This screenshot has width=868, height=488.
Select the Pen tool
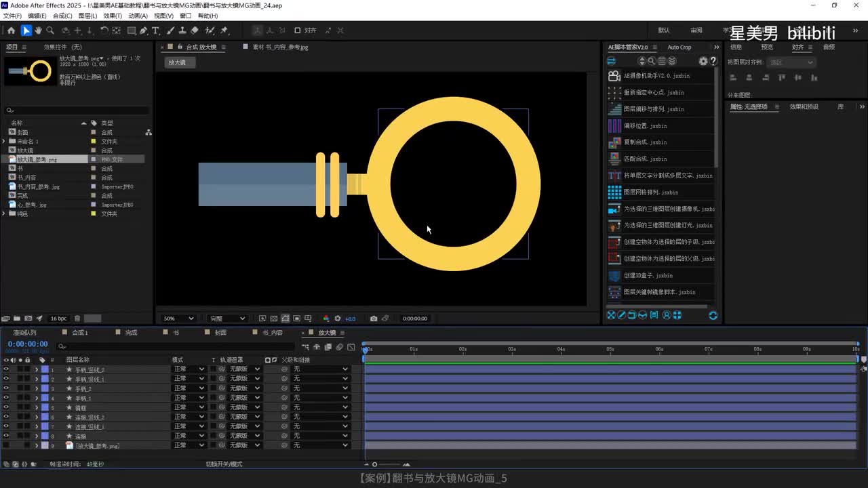pyautogui.click(x=144, y=30)
